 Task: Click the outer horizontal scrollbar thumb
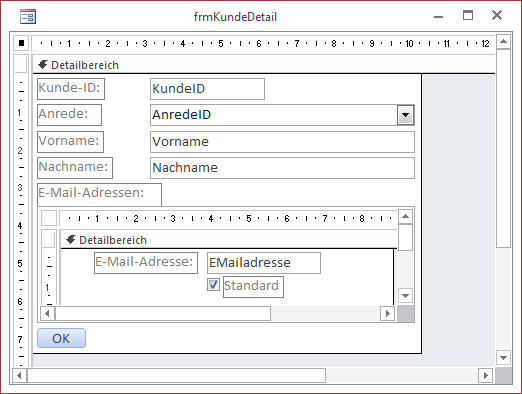point(176,376)
